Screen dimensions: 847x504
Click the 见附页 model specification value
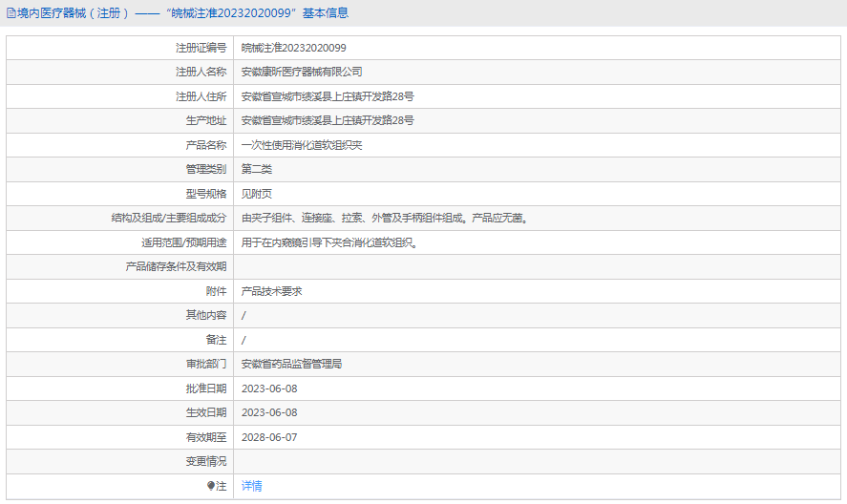coord(257,194)
